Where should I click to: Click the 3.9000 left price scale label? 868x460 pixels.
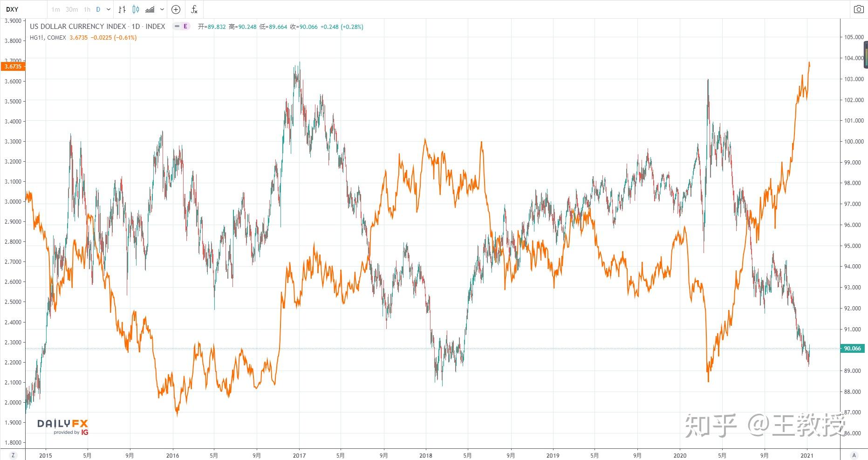(x=13, y=21)
